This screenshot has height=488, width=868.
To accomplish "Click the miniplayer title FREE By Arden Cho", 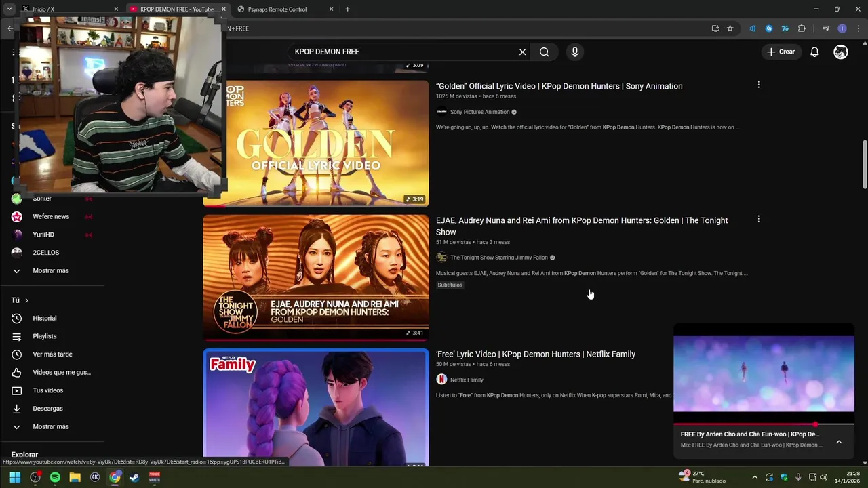I will (x=750, y=434).
